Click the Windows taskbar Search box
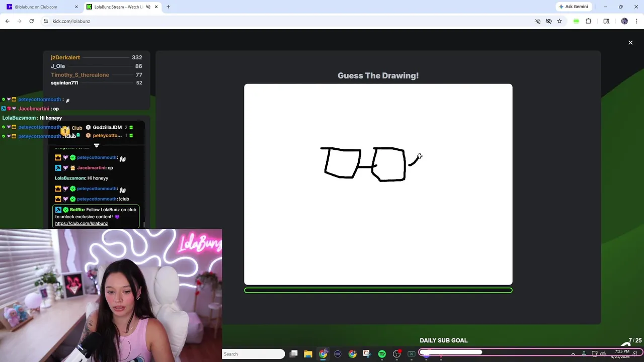Viewport: 644px width, 362px height. tap(254, 354)
